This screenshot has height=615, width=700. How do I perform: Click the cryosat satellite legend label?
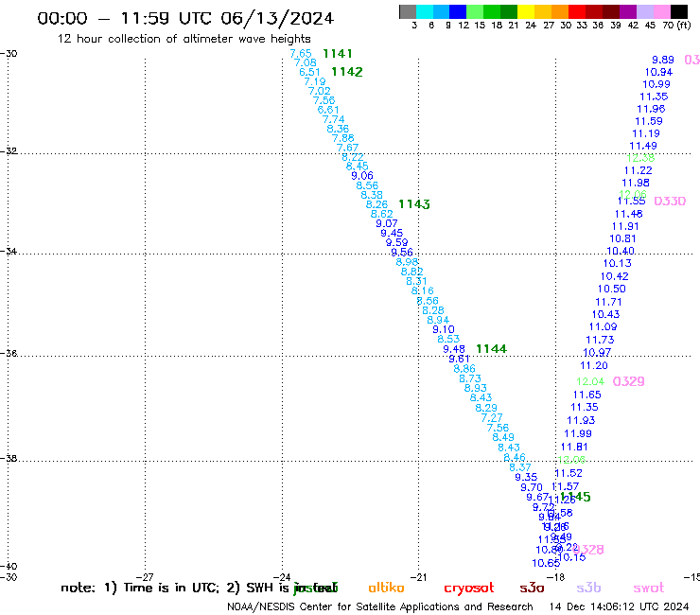(x=469, y=588)
